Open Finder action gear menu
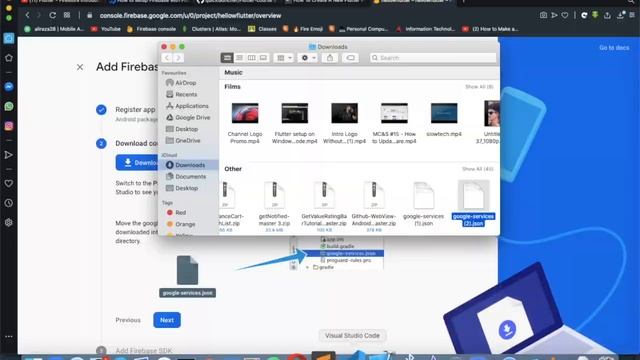The image size is (640, 360). pos(308,58)
